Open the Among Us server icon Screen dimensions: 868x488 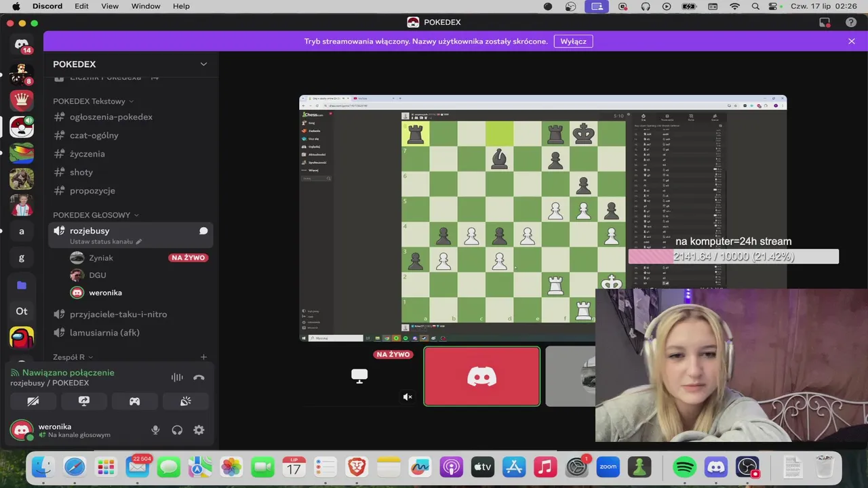tap(22, 337)
